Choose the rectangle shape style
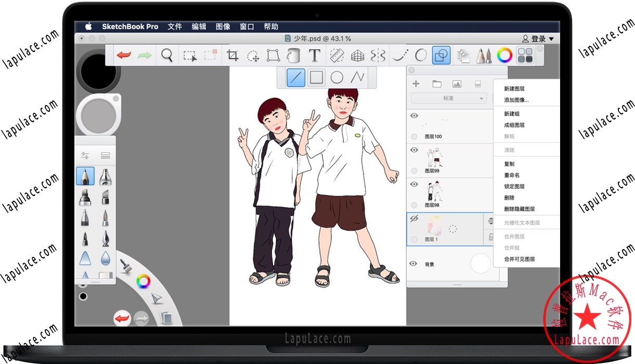Screen dimensions: 635x364 [316, 78]
